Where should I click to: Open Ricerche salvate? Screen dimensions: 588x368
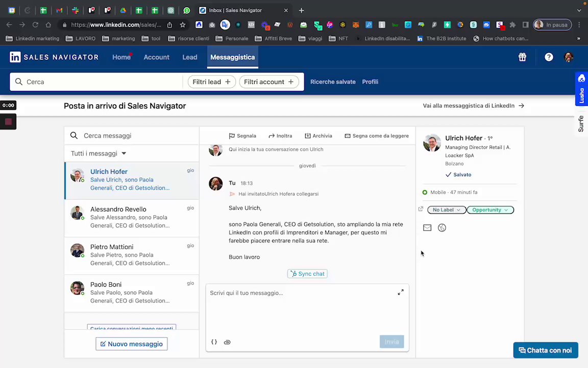pyautogui.click(x=333, y=82)
